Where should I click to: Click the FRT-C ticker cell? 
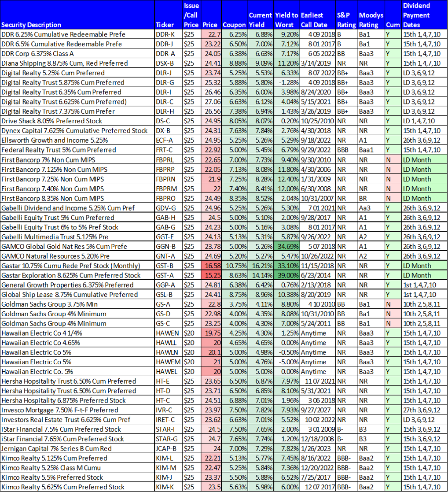click(x=169, y=150)
